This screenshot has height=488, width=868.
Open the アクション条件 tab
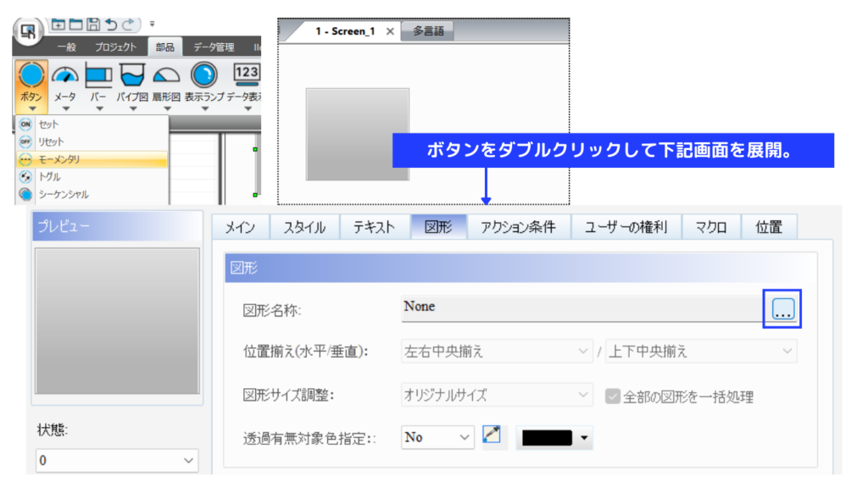point(518,227)
